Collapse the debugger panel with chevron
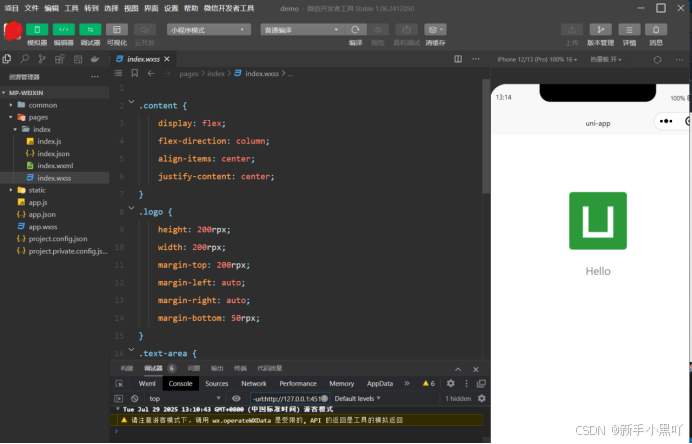Screen dimensions: 692x444 458,369
